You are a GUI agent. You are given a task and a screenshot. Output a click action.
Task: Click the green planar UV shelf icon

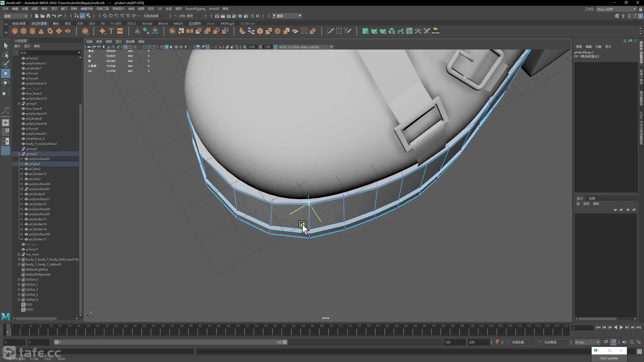click(365, 31)
